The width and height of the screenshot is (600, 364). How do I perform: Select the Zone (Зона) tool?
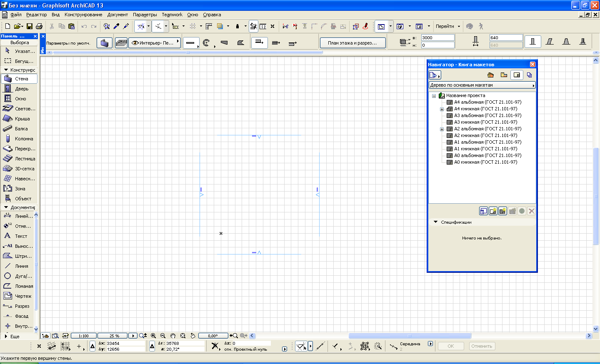19,189
